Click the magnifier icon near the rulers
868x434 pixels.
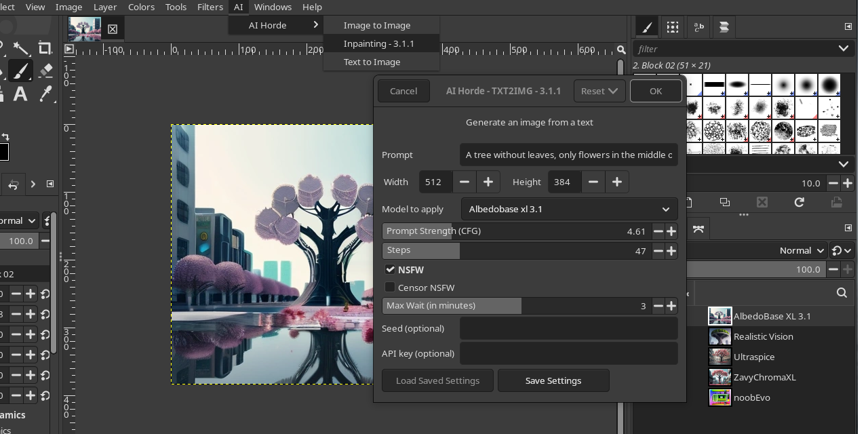[x=621, y=50]
